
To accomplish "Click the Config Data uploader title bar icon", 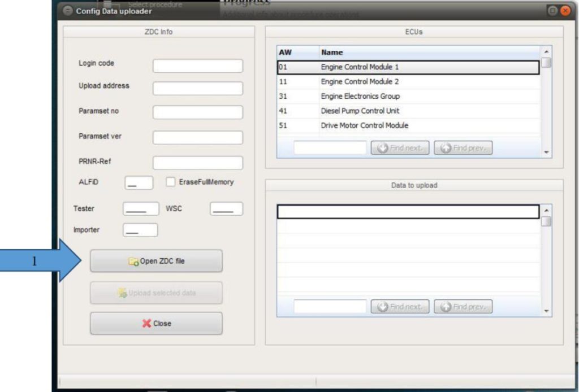I will pyautogui.click(x=68, y=9).
